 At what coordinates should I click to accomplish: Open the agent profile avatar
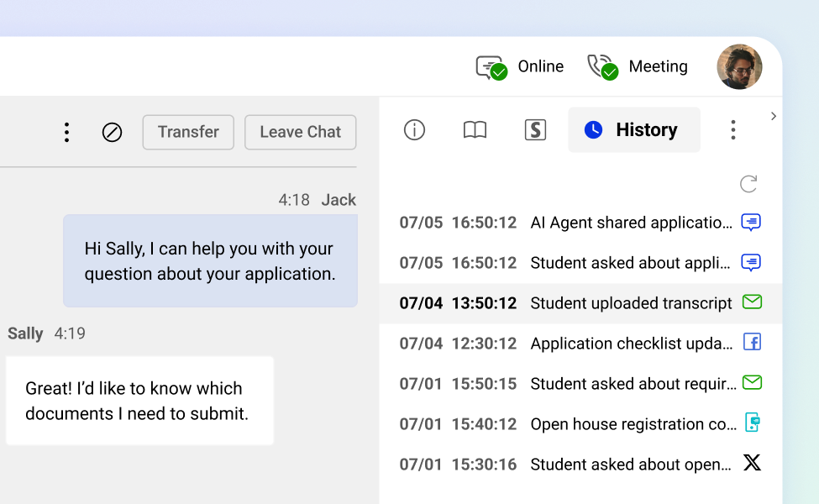739,67
